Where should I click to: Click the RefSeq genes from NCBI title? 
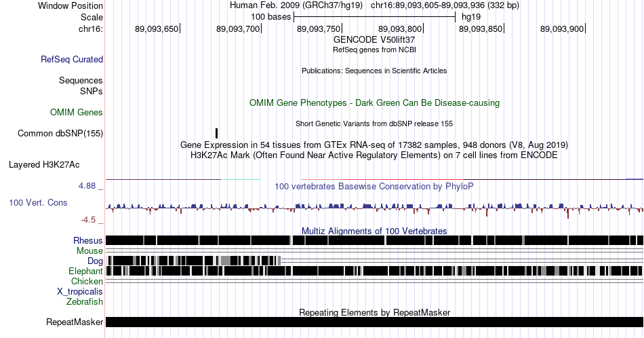click(374, 50)
